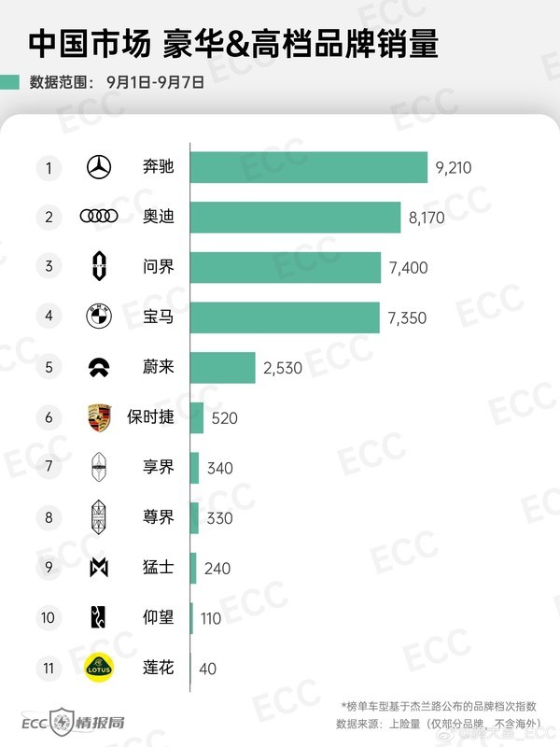Click the rank number 1 circle
560x747 pixels.
(x=48, y=168)
